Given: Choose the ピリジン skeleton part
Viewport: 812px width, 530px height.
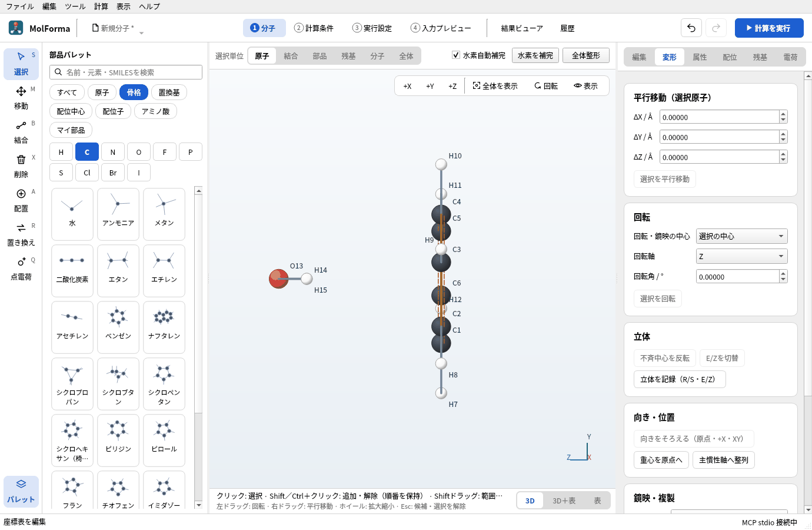Looking at the screenshot, I should click(118, 440).
